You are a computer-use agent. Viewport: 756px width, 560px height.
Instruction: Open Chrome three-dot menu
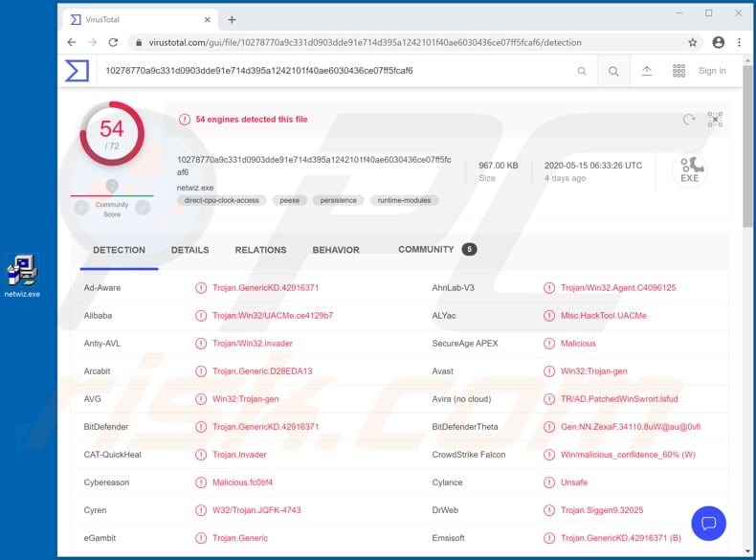[739, 42]
